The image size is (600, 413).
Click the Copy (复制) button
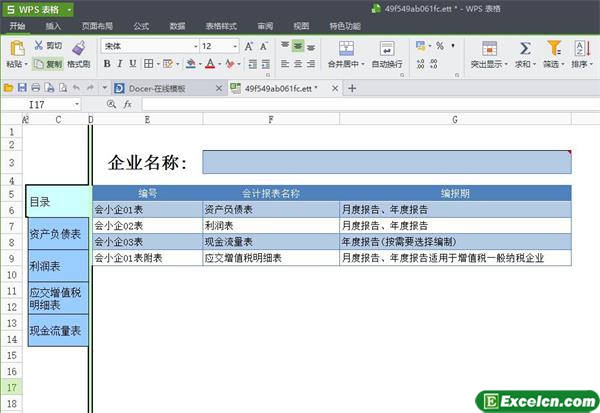point(48,64)
